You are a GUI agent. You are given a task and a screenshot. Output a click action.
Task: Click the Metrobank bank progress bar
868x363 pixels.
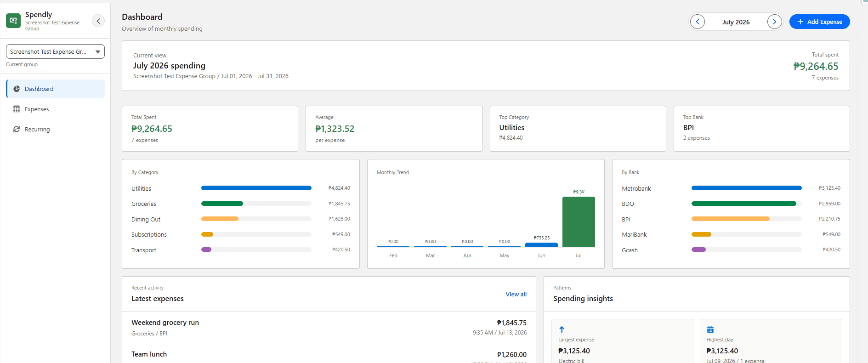click(747, 188)
